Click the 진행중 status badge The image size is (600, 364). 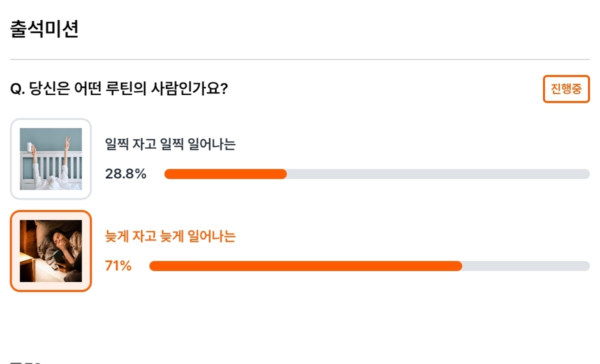(566, 89)
